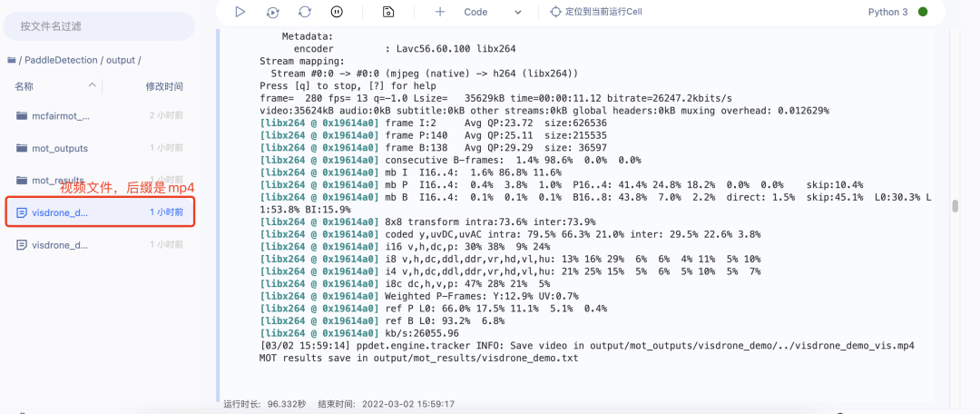This screenshot has width=980, height=414.
Task: Run the current cell with play icon
Action: tap(240, 11)
